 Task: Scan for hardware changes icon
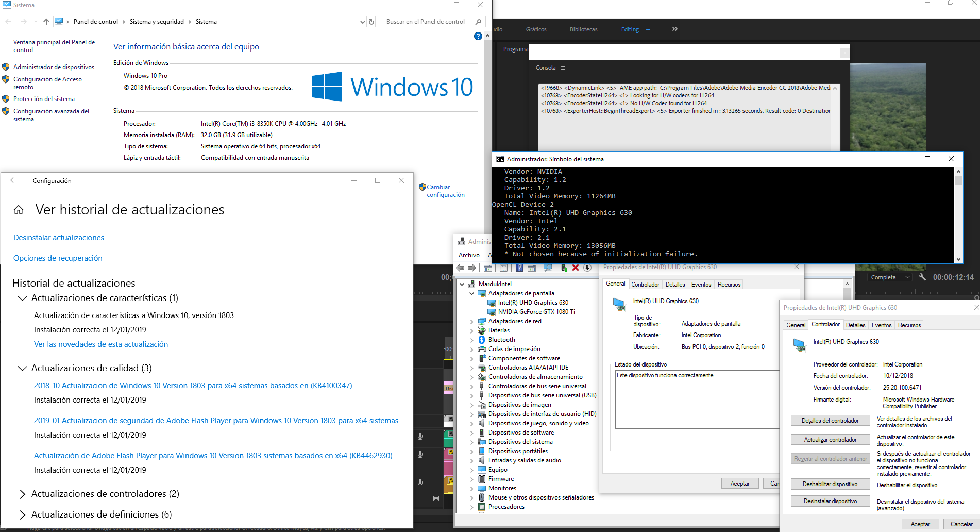coord(548,268)
